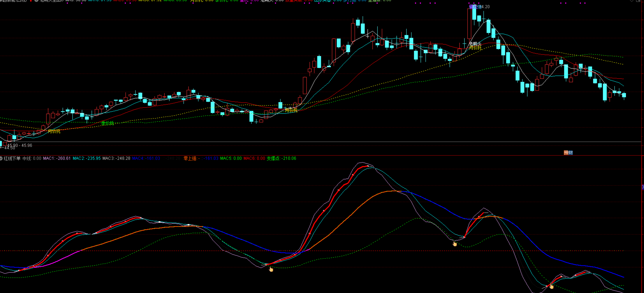This screenshot has width=644, height=293.
Task: Click the round icon beside 红线下单
Action: pos(1,158)
